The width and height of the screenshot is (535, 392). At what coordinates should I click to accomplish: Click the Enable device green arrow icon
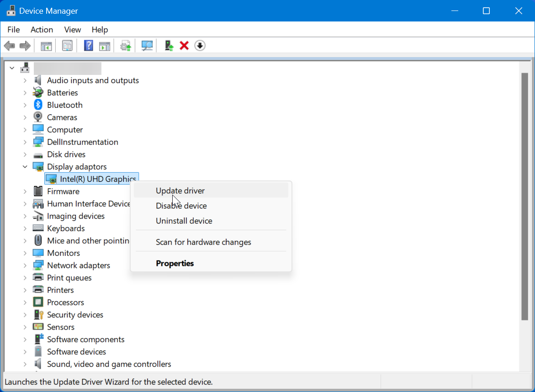(x=169, y=46)
